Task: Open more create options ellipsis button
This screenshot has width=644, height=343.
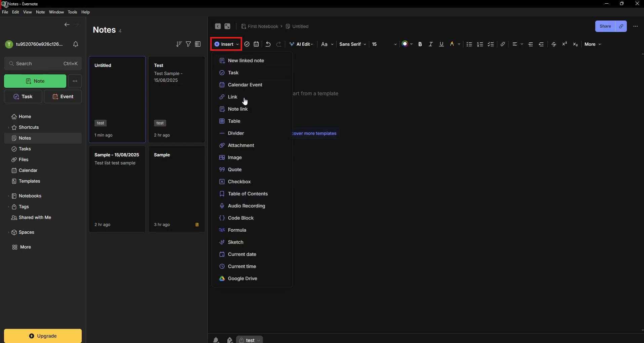Action: 75,81
